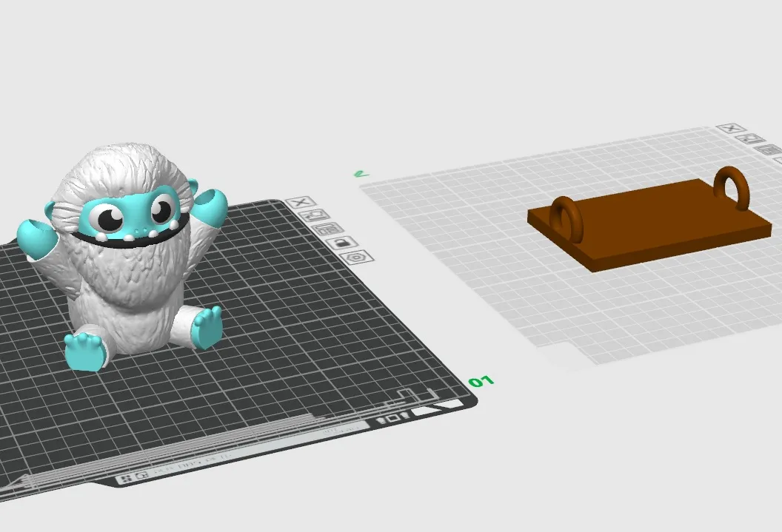Screen dimensions: 782x532
Task: Arrange objects on the light plate
Action: tap(769, 149)
